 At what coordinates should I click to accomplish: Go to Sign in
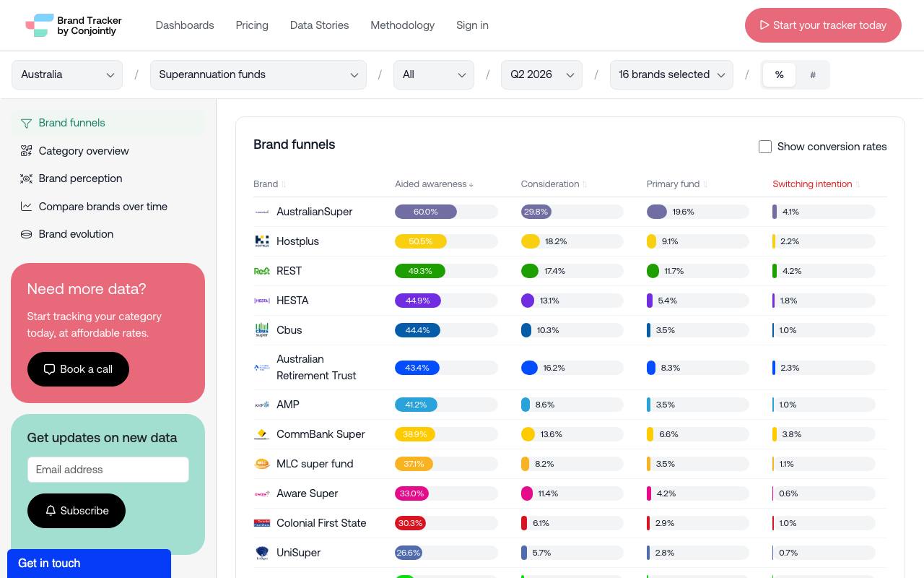472,25
